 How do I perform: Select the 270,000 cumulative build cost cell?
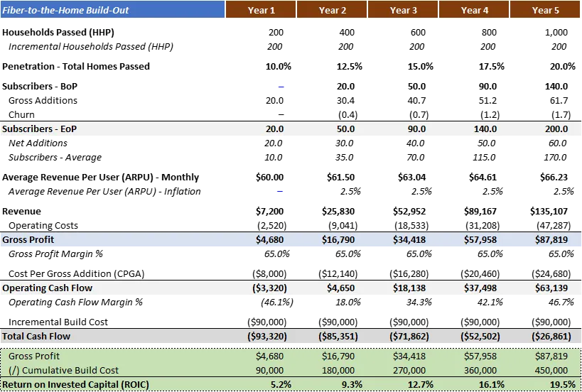(x=408, y=370)
